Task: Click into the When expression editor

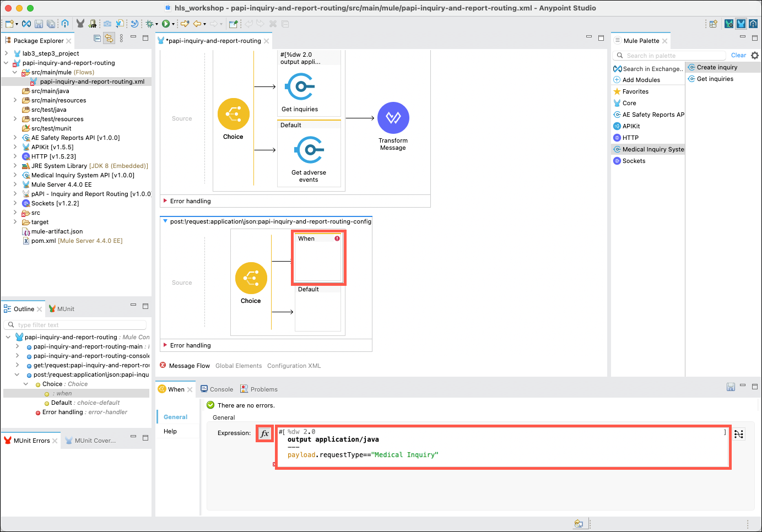Action: pos(502,447)
